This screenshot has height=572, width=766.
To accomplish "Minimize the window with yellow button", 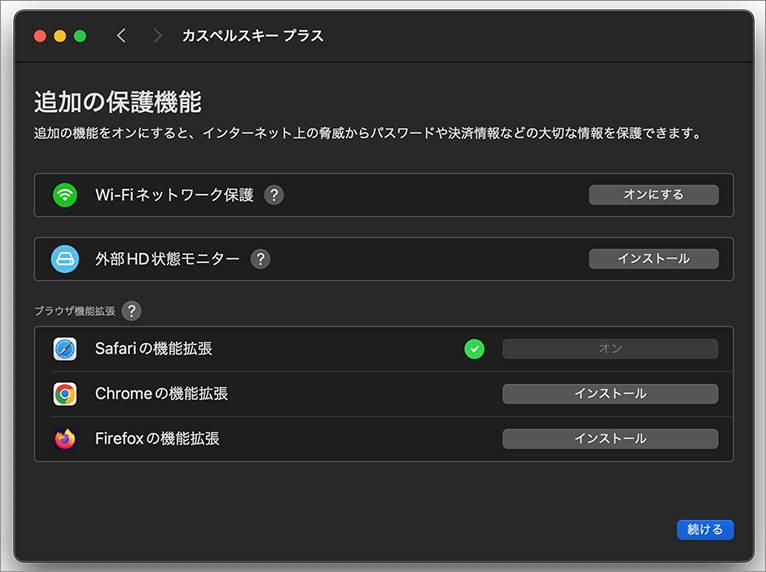I will (x=60, y=36).
